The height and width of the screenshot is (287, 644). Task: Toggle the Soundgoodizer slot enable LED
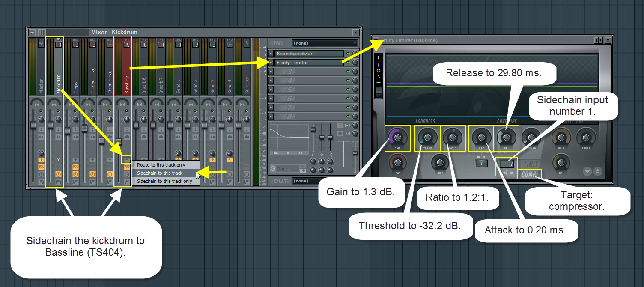pos(348,54)
